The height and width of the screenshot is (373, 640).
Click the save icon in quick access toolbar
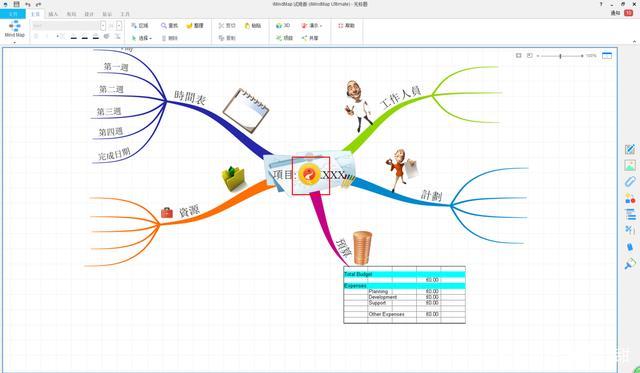pyautogui.click(x=16, y=4)
